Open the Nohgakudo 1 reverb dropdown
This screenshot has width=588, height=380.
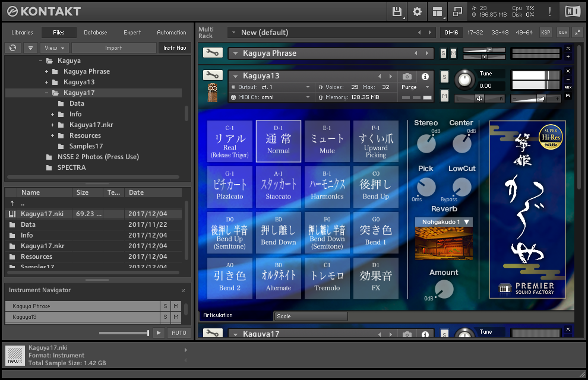[x=444, y=222]
